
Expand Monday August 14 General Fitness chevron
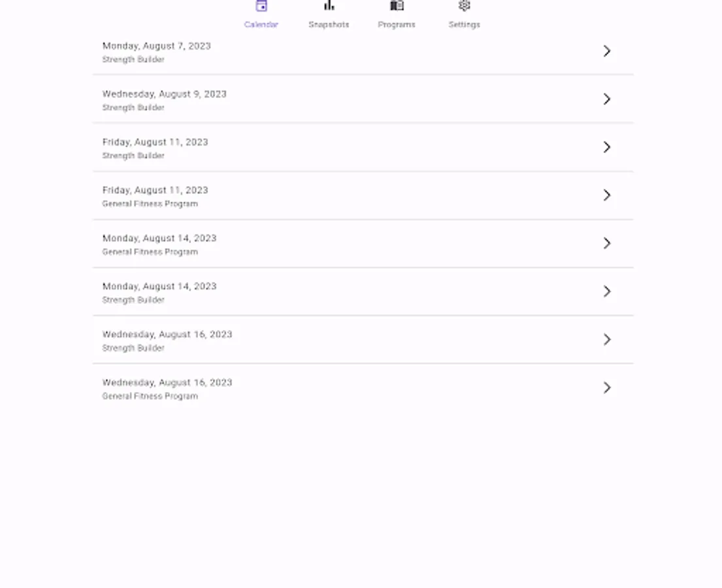(x=606, y=243)
